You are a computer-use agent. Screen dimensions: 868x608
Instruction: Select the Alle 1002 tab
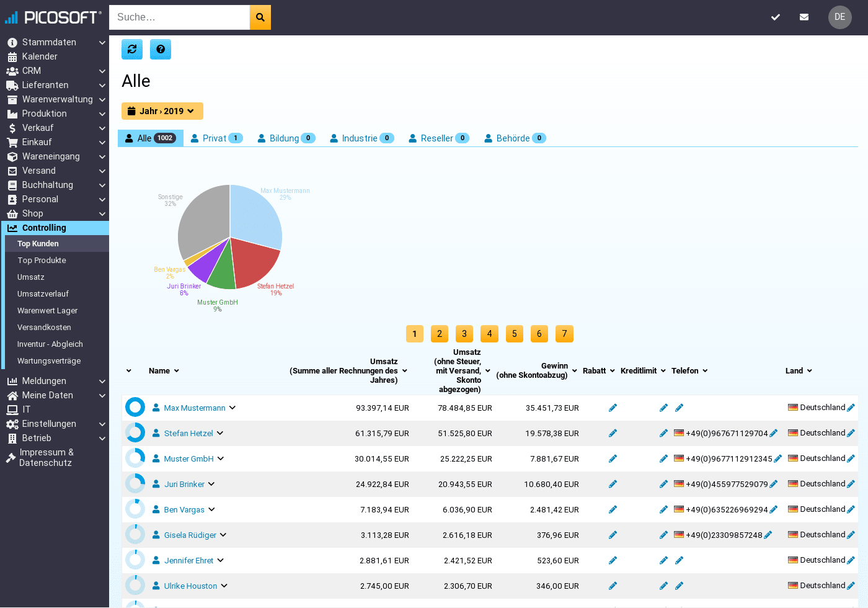click(x=151, y=138)
